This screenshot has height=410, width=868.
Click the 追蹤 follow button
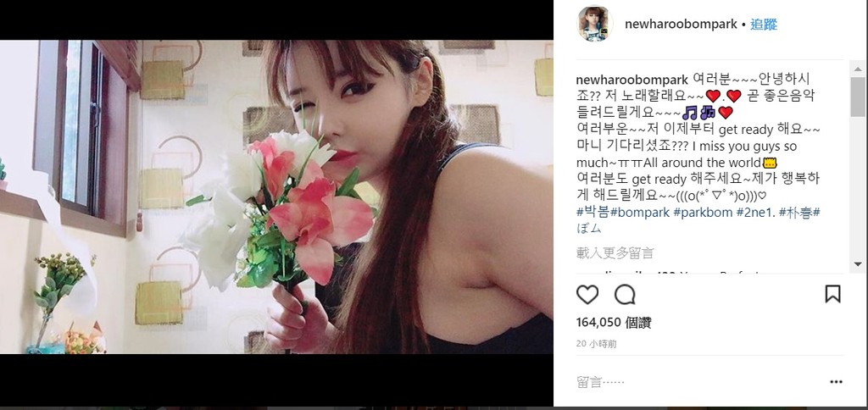pyautogui.click(x=764, y=25)
